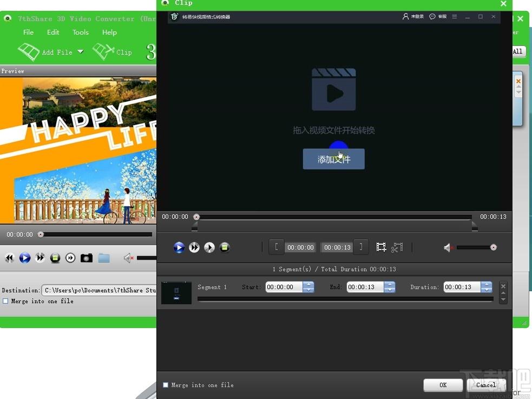Viewport: 532px width, 399px height.
Task: Open the Tools menu in 7thShare Converter
Action: [x=81, y=32]
